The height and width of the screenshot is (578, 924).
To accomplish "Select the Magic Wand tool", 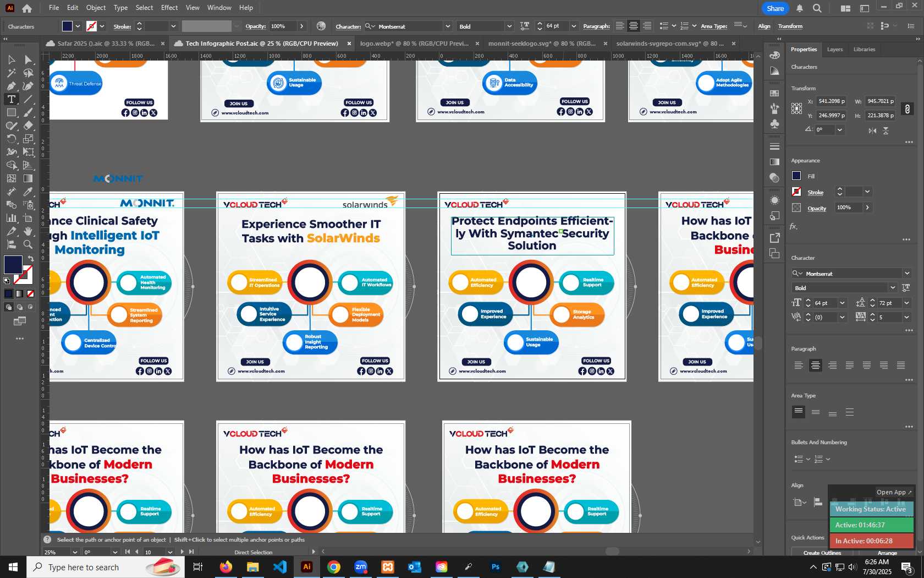I will point(11,73).
